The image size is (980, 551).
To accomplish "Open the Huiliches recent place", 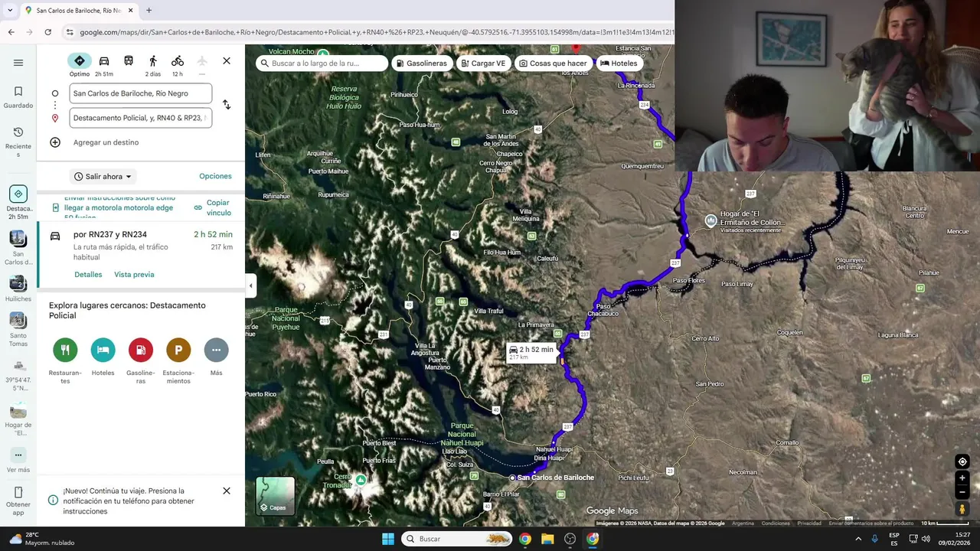I will point(18,289).
